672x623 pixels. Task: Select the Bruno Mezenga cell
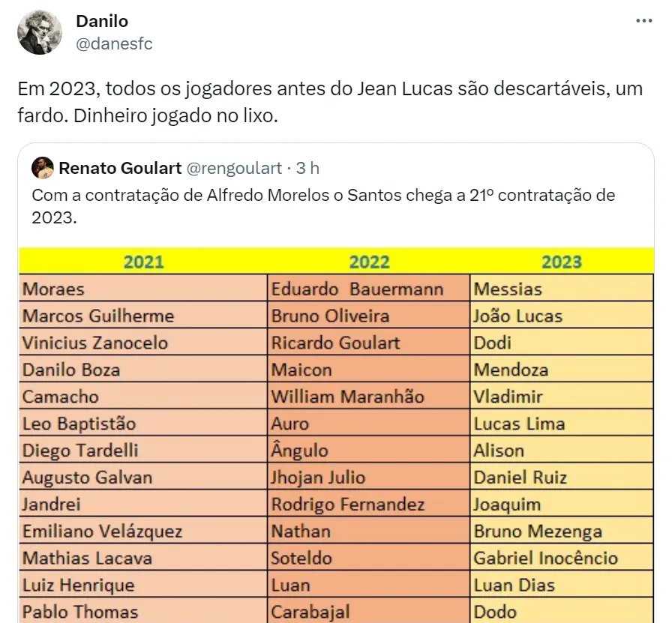click(x=538, y=532)
